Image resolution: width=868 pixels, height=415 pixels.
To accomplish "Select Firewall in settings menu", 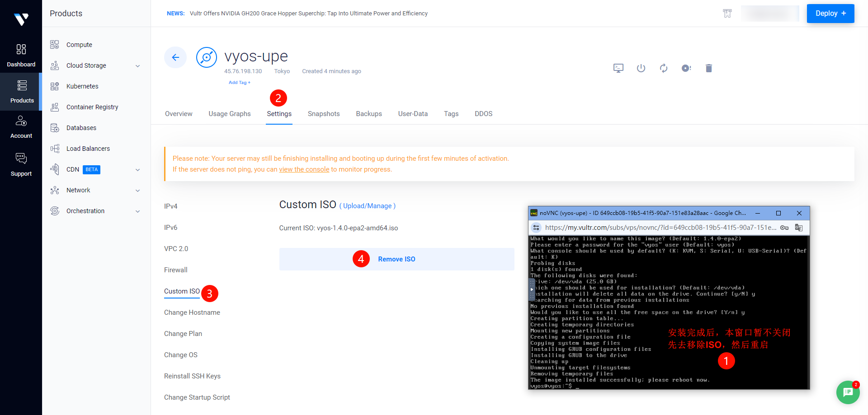I will point(175,270).
